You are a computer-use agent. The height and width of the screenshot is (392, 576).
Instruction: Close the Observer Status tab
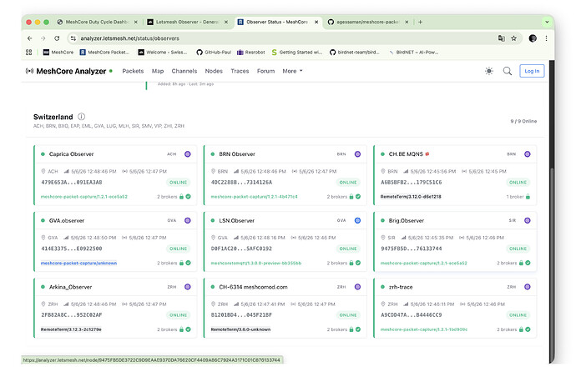point(316,22)
